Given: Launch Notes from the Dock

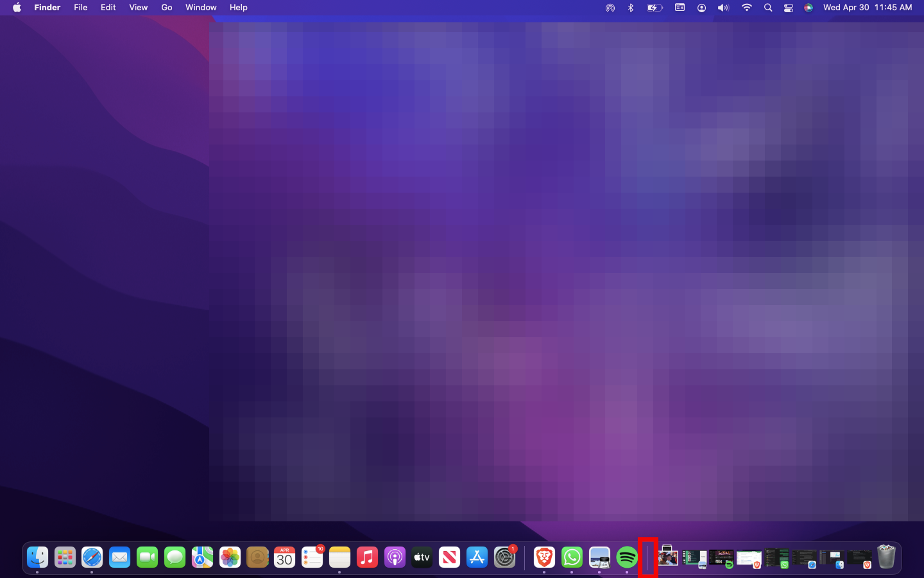Looking at the screenshot, I should pyautogui.click(x=340, y=557).
